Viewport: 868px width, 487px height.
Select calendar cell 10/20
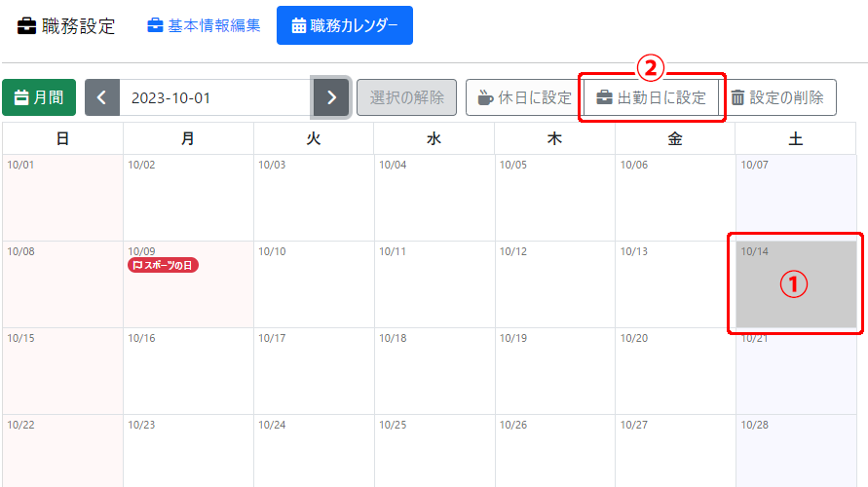675,371
